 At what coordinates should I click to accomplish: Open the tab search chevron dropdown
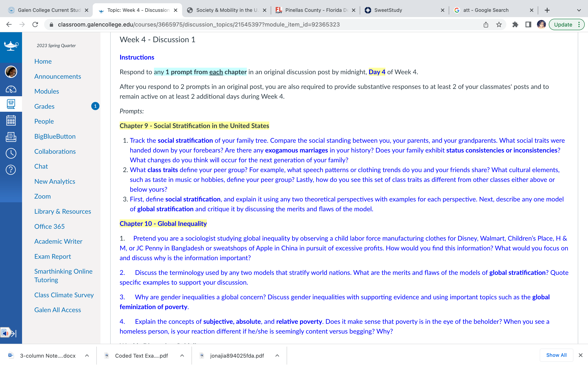coord(579,10)
